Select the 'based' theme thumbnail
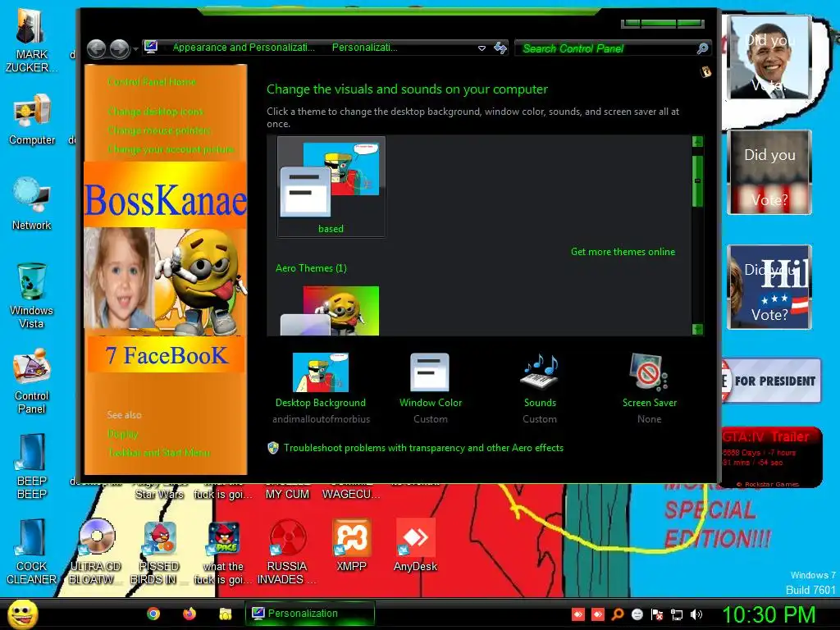 tap(331, 186)
